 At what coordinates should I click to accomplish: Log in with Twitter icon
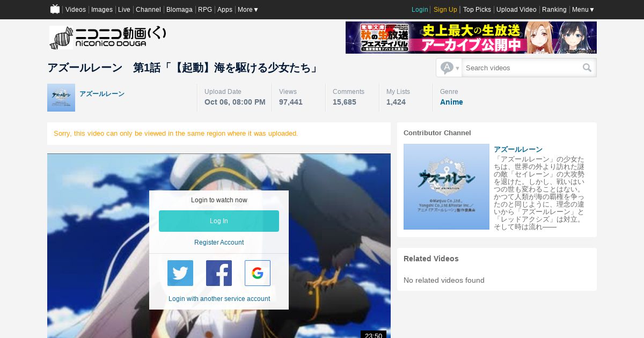tap(180, 273)
